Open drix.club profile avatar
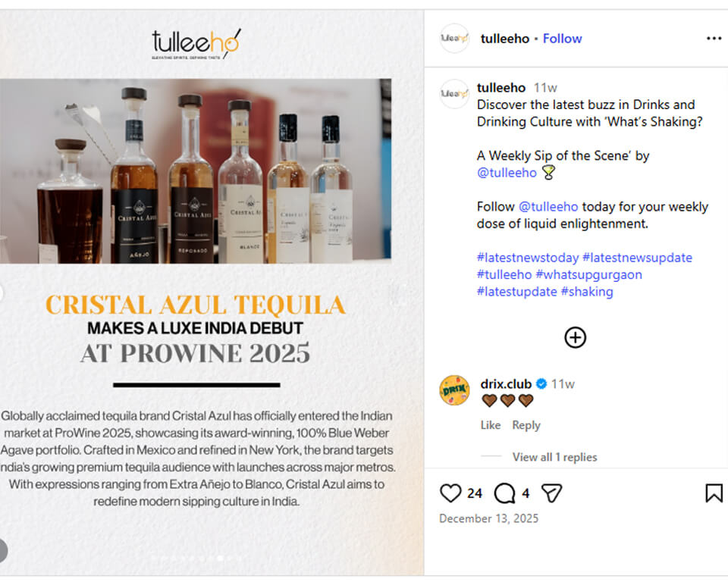Viewport: 728px width, 582px height. click(454, 390)
